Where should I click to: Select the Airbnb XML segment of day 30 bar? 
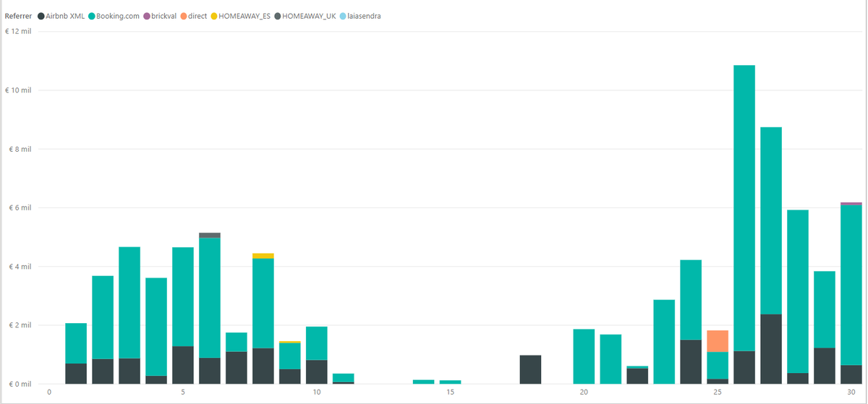851,374
